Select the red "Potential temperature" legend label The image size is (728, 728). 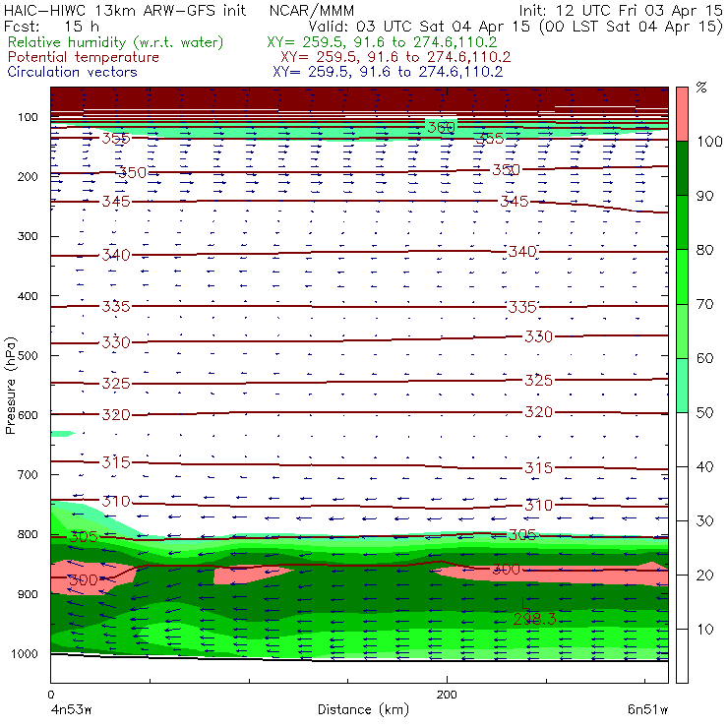(x=84, y=57)
